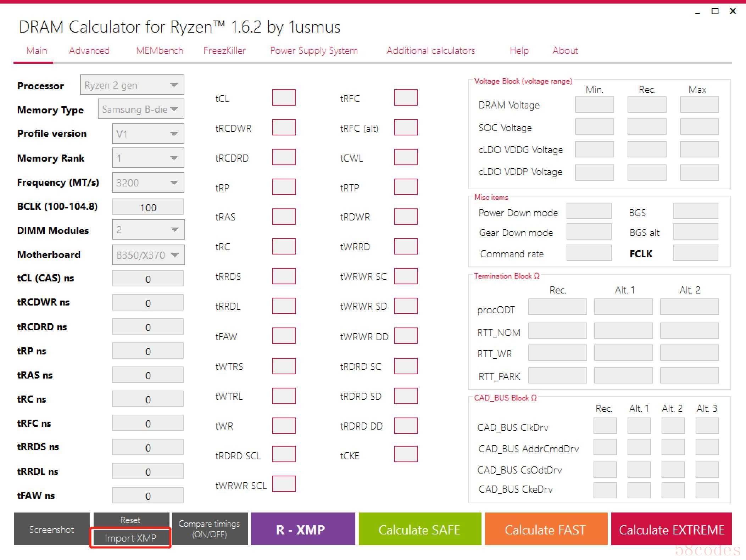Take a Screenshot with the Screenshot button
Screen dimensions: 746x560
(52, 529)
